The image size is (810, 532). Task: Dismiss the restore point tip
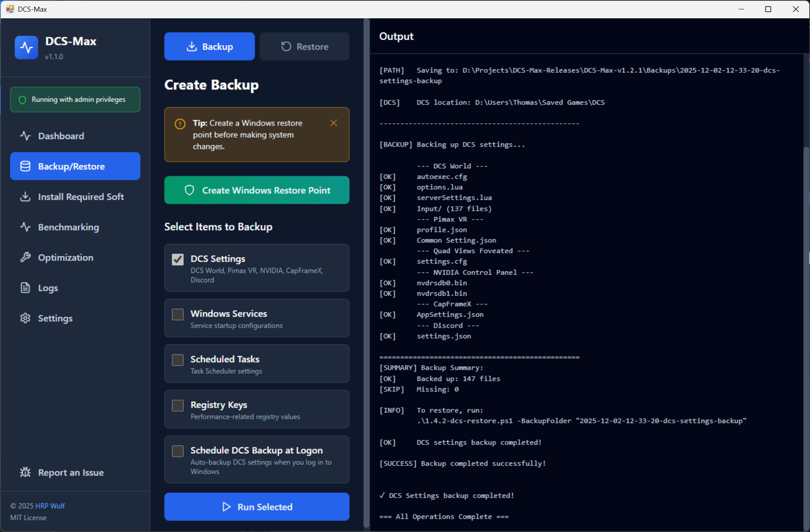pos(334,123)
